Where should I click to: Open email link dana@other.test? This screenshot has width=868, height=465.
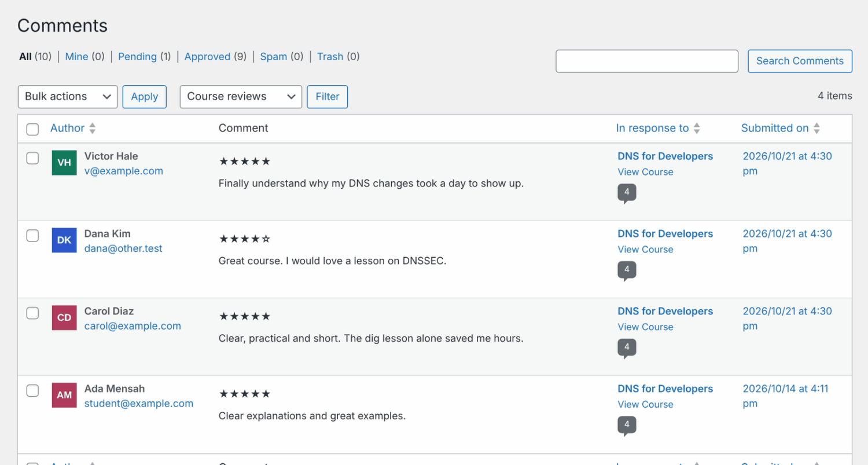click(123, 248)
